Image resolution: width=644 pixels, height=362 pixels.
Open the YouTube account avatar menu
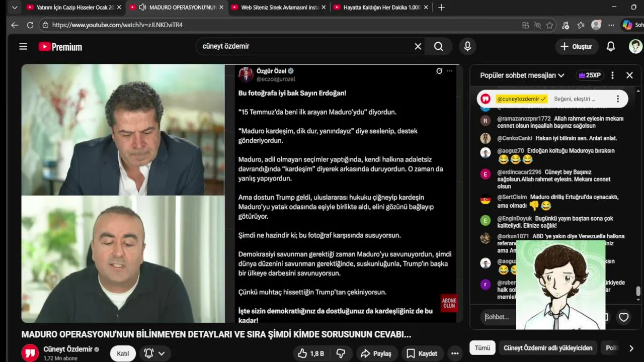click(x=636, y=47)
